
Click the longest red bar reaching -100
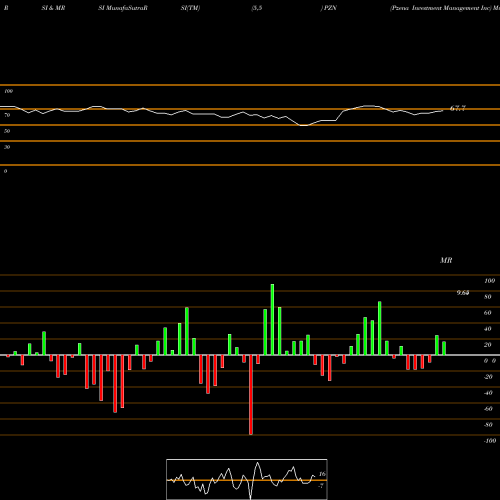pos(251,395)
